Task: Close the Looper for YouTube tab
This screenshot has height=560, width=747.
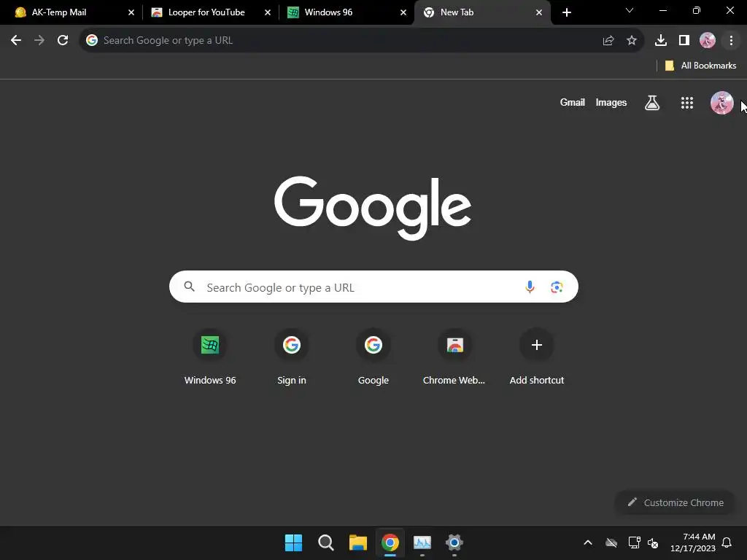Action: [x=268, y=12]
